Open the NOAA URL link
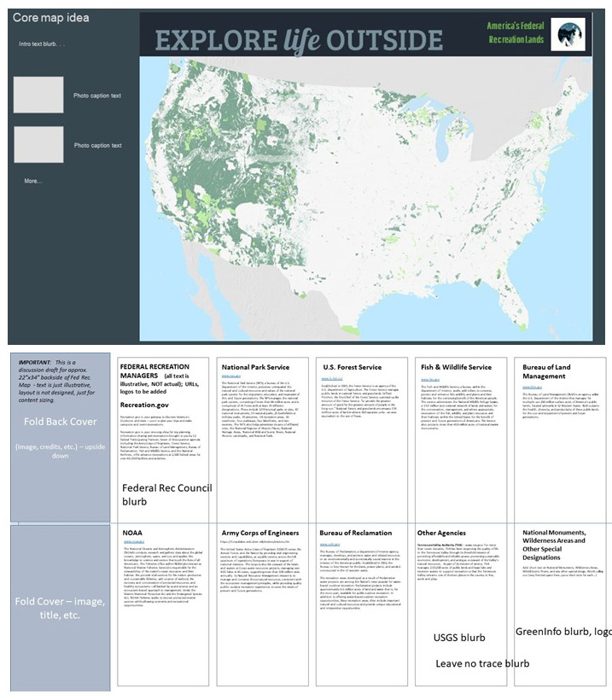The image size is (612, 700). click(x=134, y=541)
